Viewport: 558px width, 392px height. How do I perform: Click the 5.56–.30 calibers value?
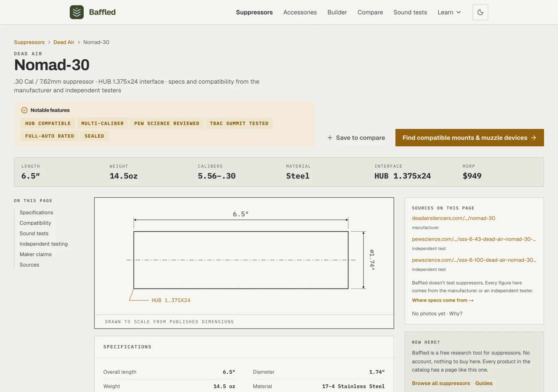click(217, 176)
